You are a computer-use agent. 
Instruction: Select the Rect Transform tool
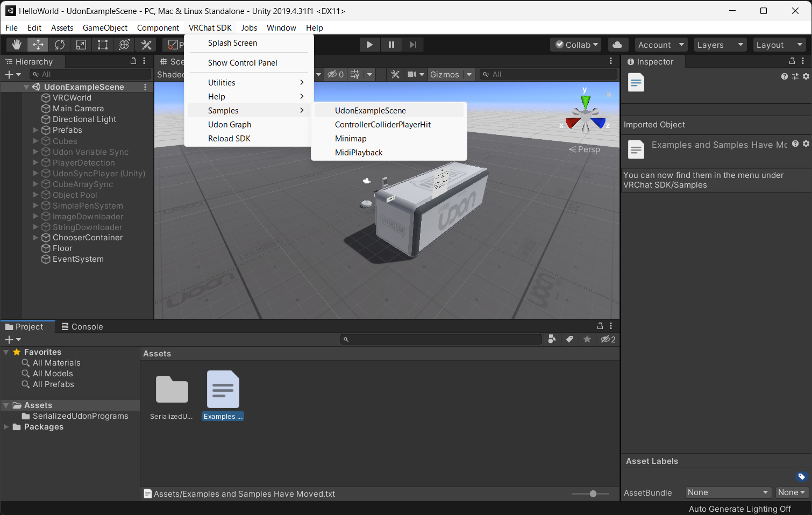click(x=103, y=45)
